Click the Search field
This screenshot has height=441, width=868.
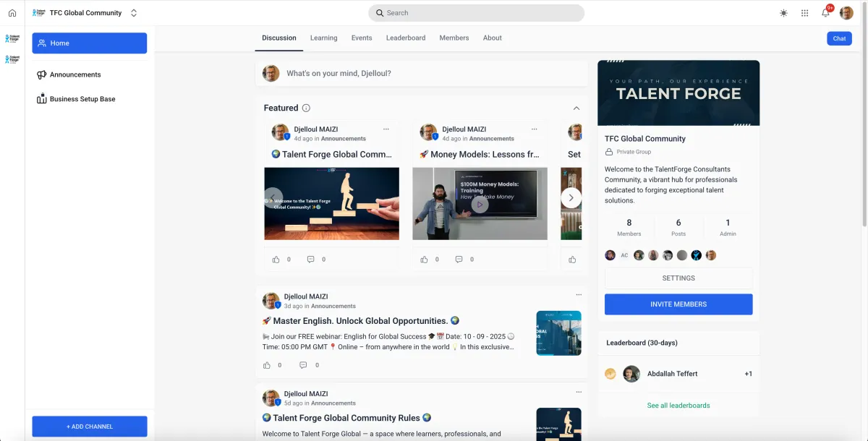[476, 13]
